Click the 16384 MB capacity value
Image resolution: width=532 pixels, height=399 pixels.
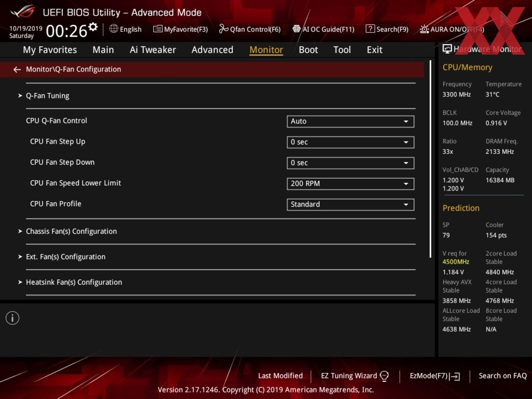click(x=500, y=180)
